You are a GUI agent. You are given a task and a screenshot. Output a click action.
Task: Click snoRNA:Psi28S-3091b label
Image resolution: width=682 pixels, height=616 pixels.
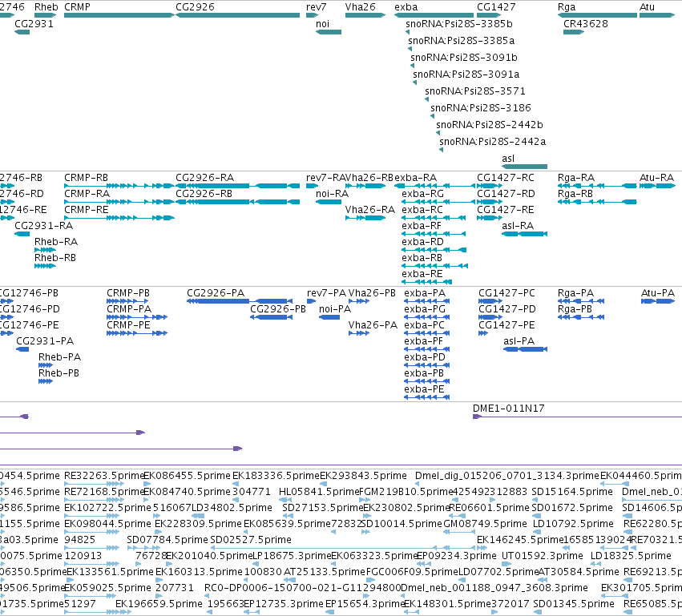[x=464, y=58]
